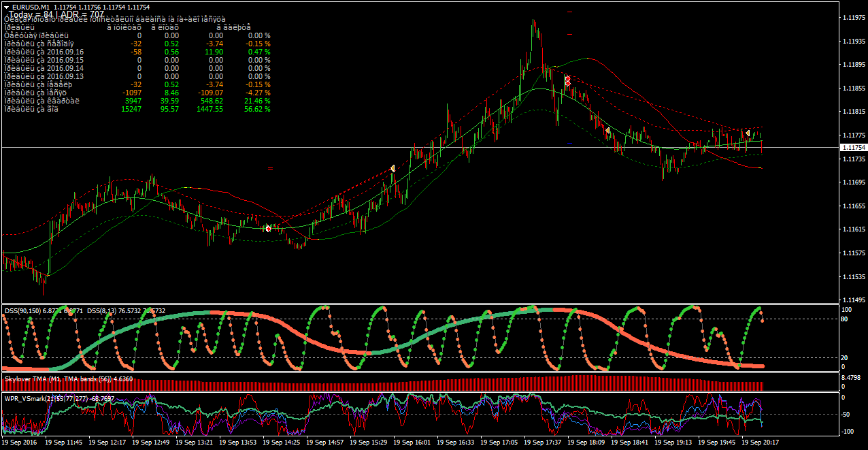The width and height of the screenshot is (868, 450).
Task: Click the 1.11535 price axis label
Action: pos(853,276)
